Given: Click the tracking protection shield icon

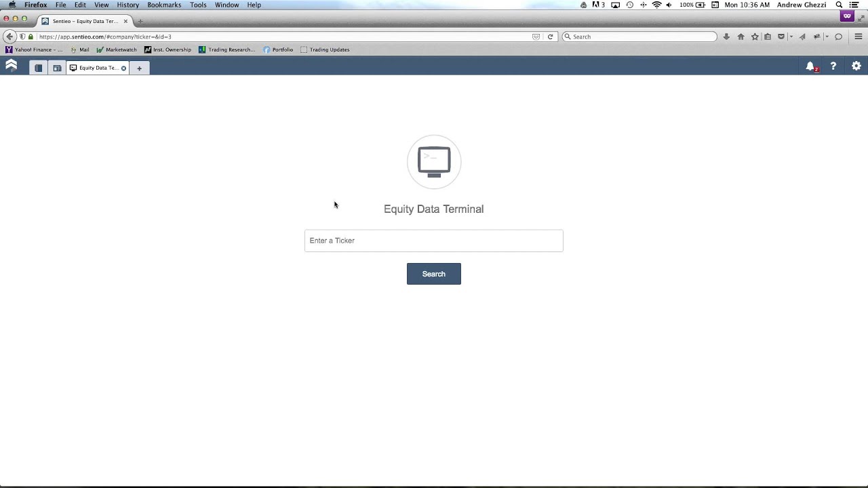Looking at the screenshot, I should 22,37.
